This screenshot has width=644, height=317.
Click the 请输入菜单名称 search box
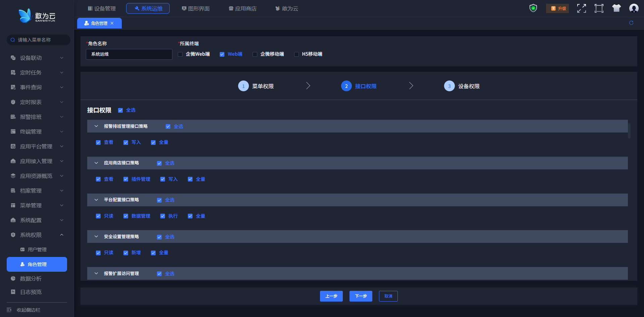(x=39, y=40)
